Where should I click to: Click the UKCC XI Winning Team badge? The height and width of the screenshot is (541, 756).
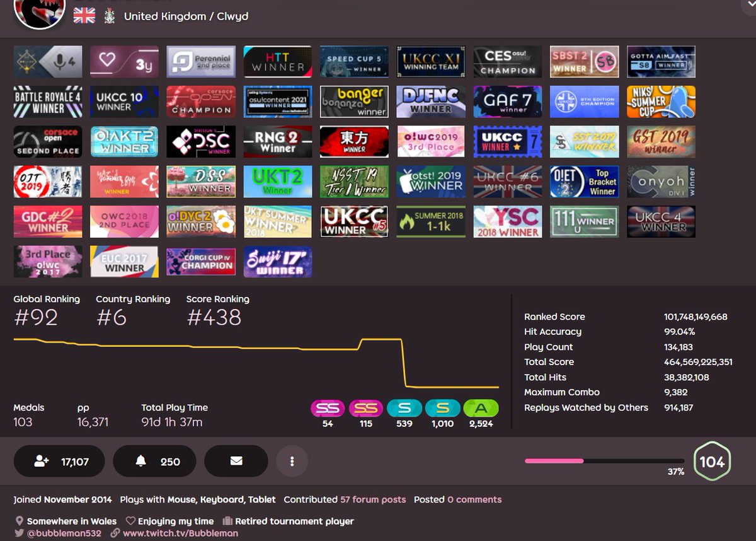click(431, 62)
